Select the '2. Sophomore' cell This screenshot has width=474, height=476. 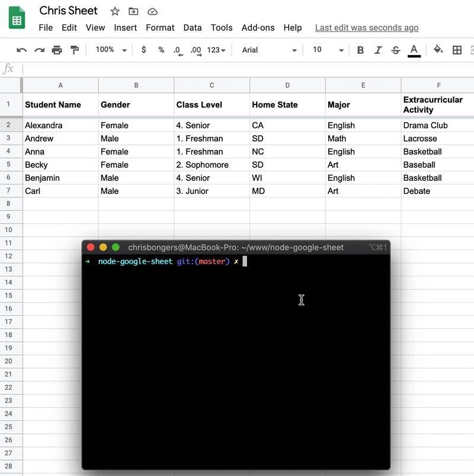click(x=212, y=165)
